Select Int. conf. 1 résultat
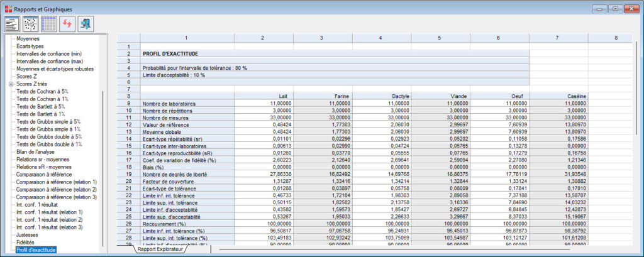The height and width of the screenshot is (257, 644). tap(37, 204)
